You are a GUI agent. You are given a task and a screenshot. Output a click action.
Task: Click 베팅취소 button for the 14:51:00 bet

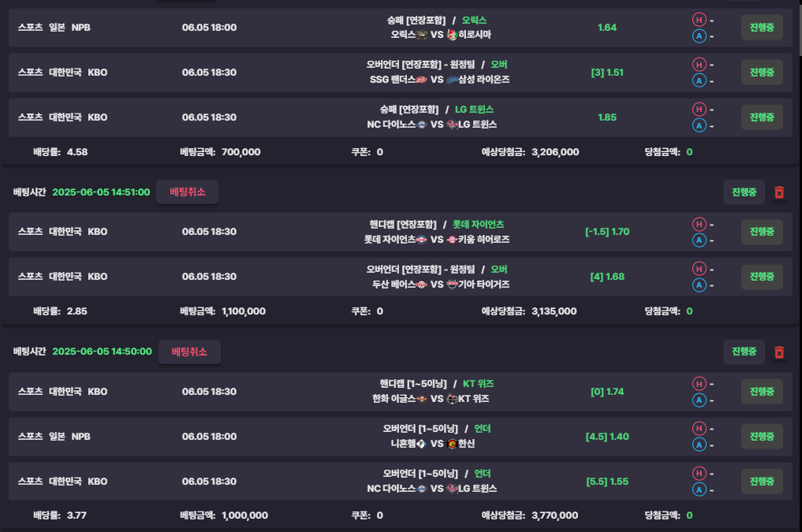point(187,192)
